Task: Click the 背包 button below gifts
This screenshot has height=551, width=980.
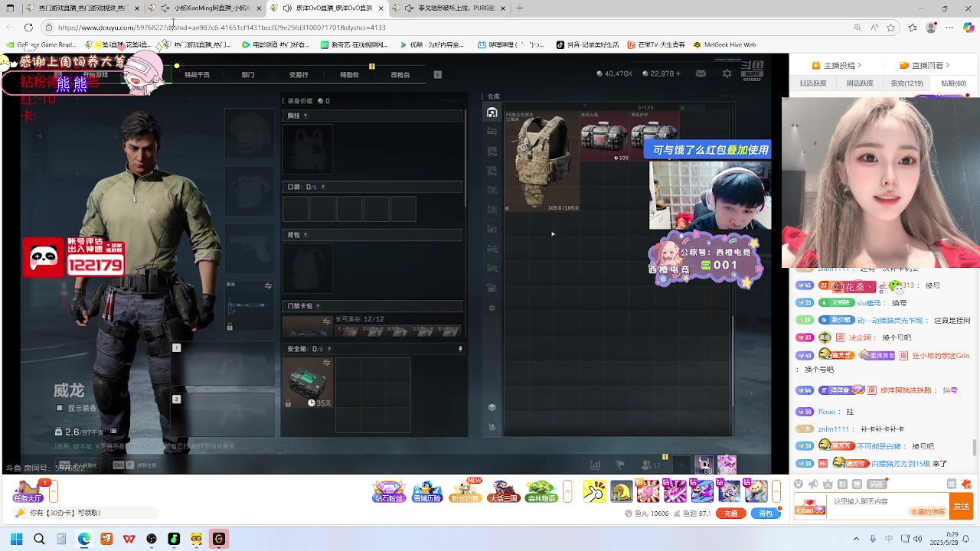Action: pyautogui.click(x=765, y=514)
